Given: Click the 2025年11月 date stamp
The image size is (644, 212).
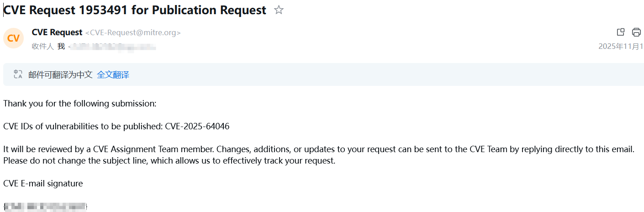Looking at the screenshot, I should click(x=621, y=47).
